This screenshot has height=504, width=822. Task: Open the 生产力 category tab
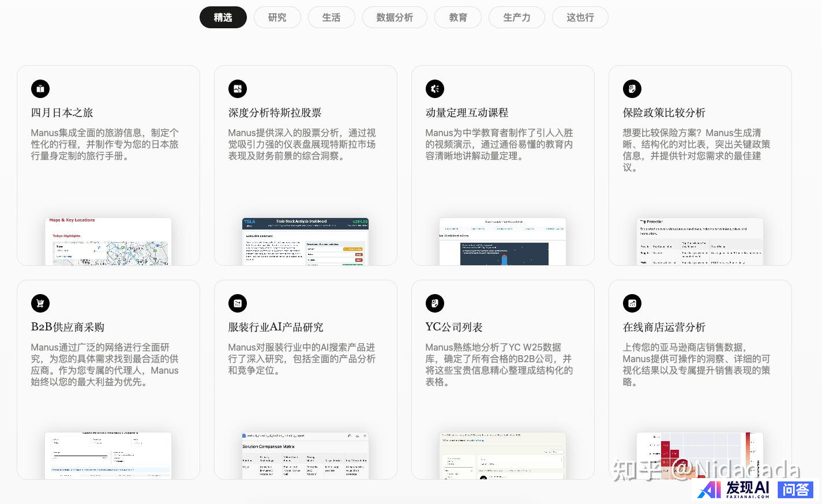coord(516,17)
